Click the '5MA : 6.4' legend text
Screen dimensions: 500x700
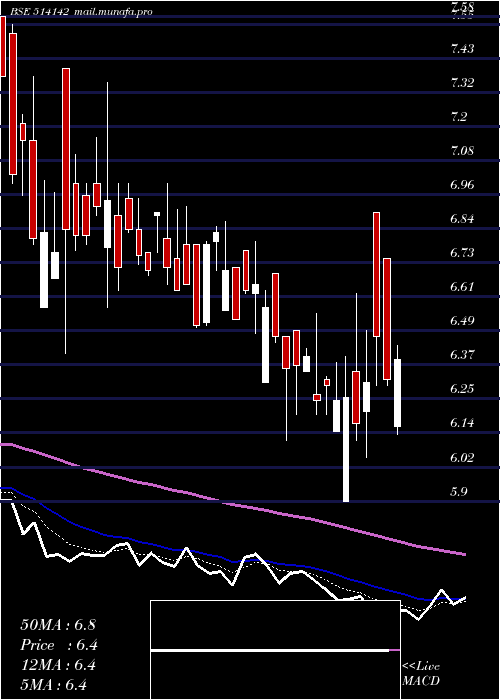pos(54,685)
